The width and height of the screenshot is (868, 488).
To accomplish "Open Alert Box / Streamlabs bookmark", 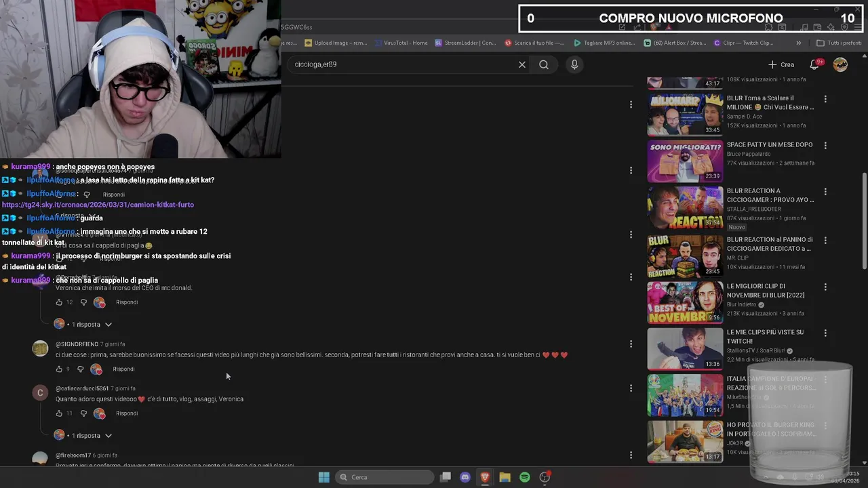I will [x=675, y=43].
